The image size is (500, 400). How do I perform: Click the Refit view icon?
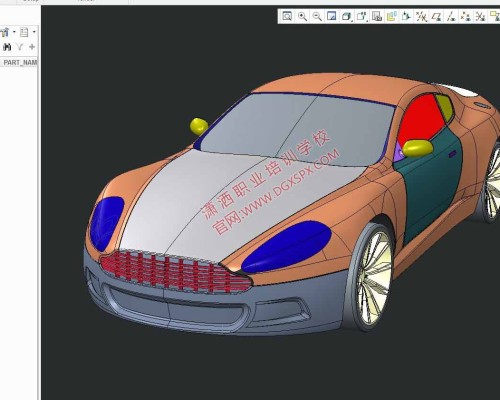pos(287,16)
